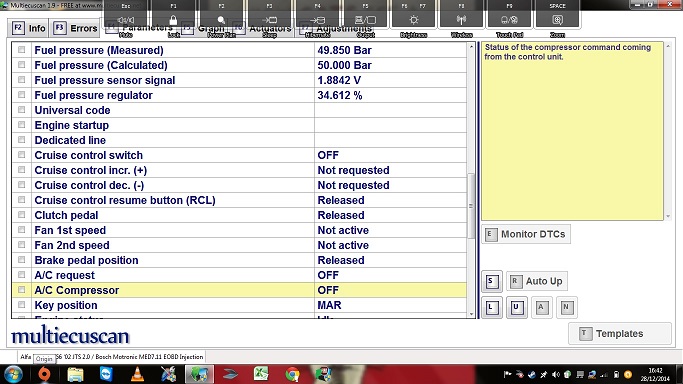The width and height of the screenshot is (683, 384).
Task: Check the Clutch pedal parameter checkbox
Action: pos(21,215)
